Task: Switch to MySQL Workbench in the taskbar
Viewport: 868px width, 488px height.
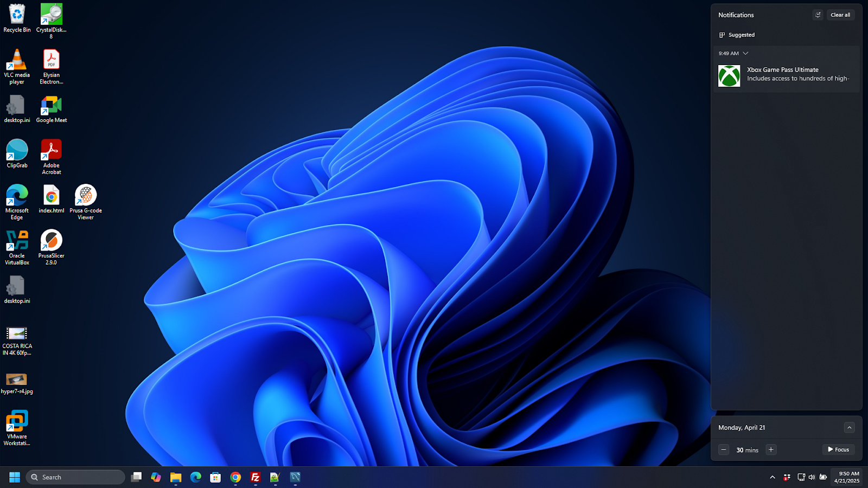Action: click(295, 477)
